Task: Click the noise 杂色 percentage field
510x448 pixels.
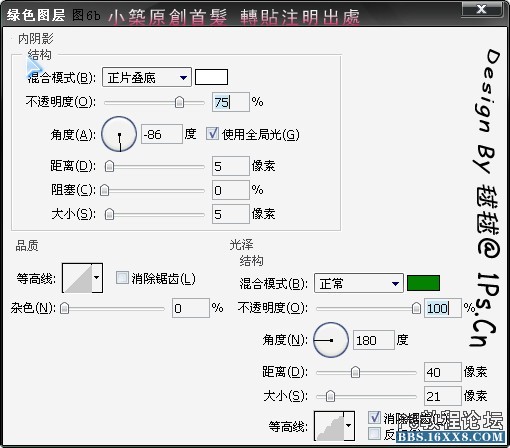Action: click(191, 308)
